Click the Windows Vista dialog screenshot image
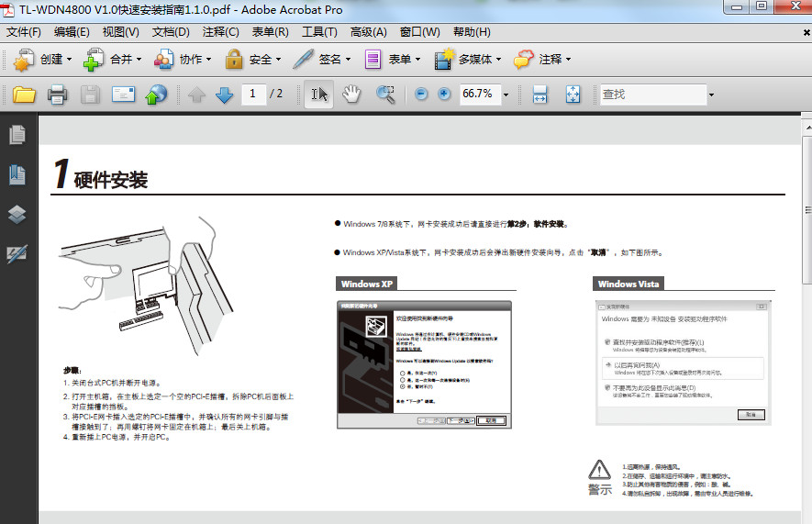 683,362
